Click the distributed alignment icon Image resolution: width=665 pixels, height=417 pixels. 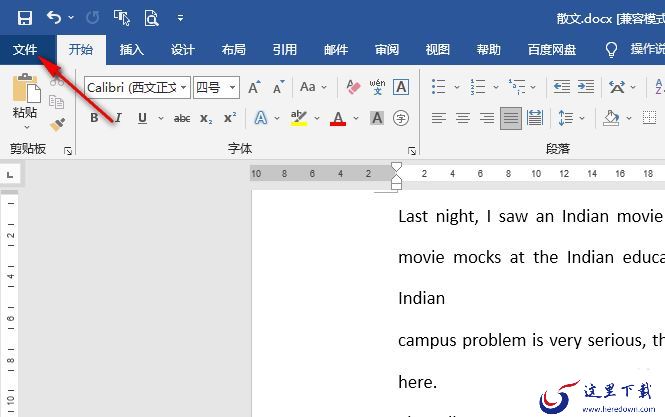[535, 118]
